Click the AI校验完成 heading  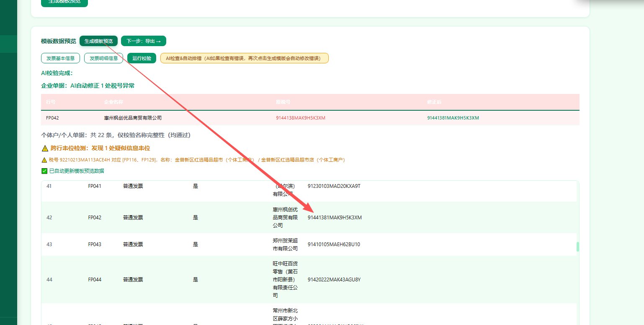point(57,73)
